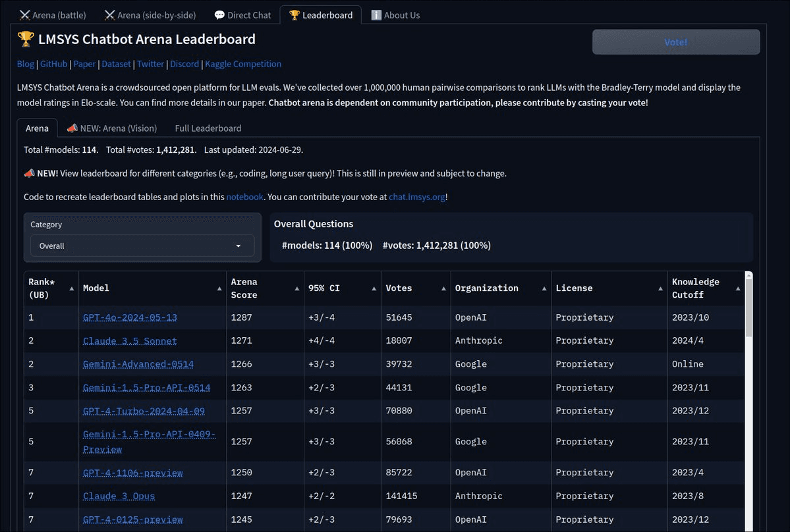
Task: Click the Overall Questions heading
Action: [x=314, y=224]
